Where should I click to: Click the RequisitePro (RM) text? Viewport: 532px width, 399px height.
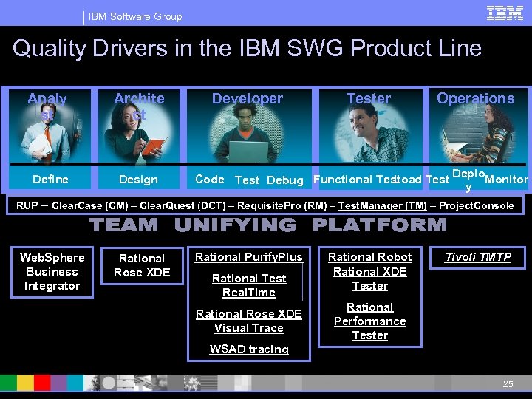pos(282,205)
